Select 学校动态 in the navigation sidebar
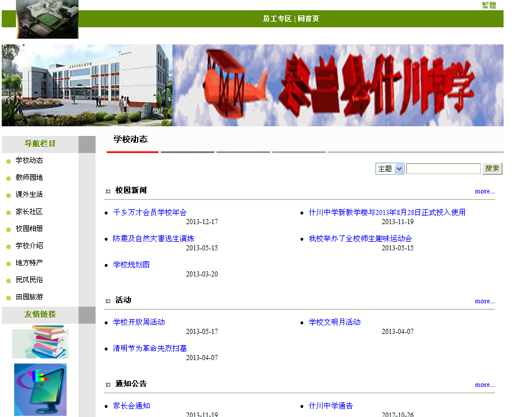Screen dimensions: 532x417 coord(30,160)
